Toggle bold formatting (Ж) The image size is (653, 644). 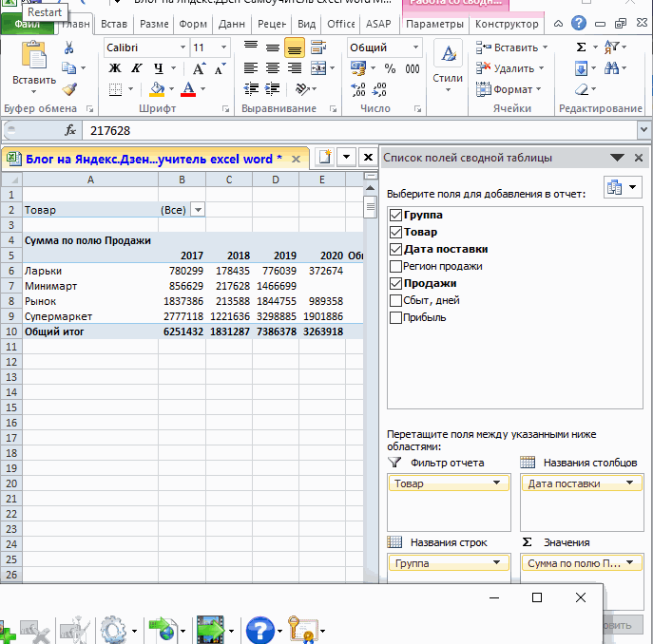115,67
